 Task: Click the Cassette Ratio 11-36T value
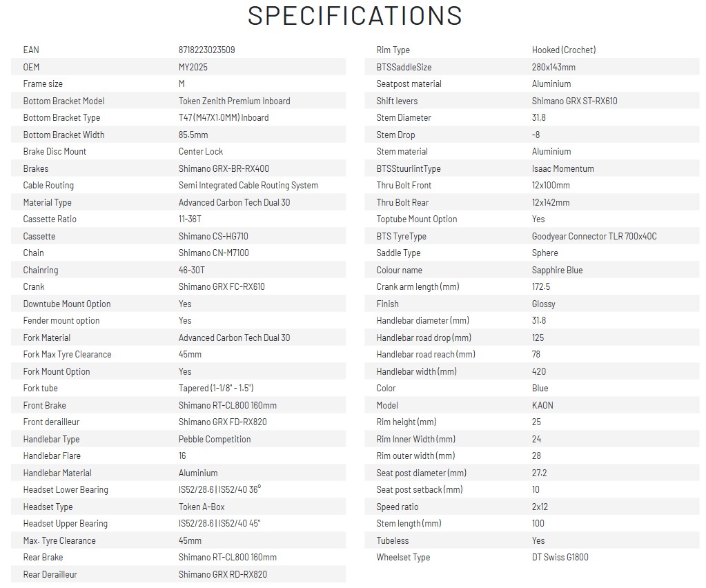pyautogui.click(x=190, y=219)
